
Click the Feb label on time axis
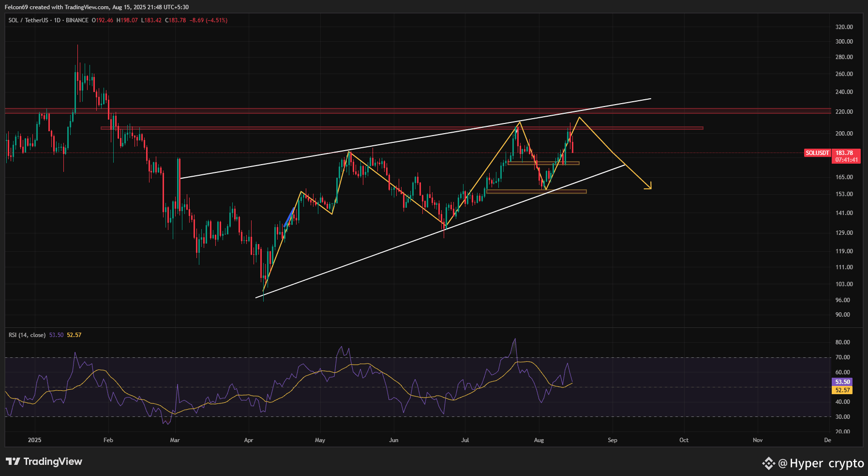point(108,440)
